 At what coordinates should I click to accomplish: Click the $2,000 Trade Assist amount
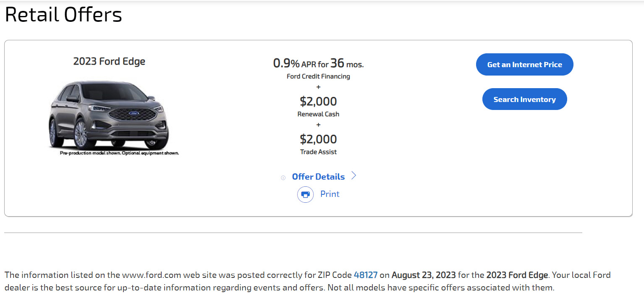pyautogui.click(x=318, y=139)
